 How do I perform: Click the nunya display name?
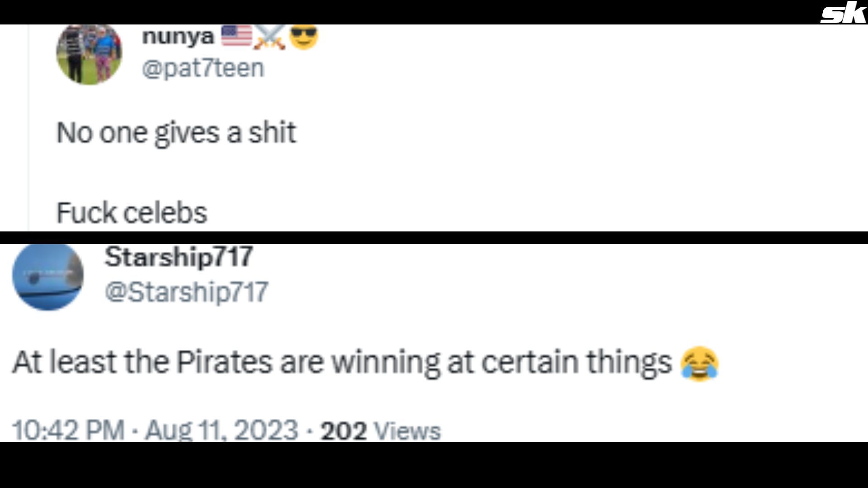178,36
